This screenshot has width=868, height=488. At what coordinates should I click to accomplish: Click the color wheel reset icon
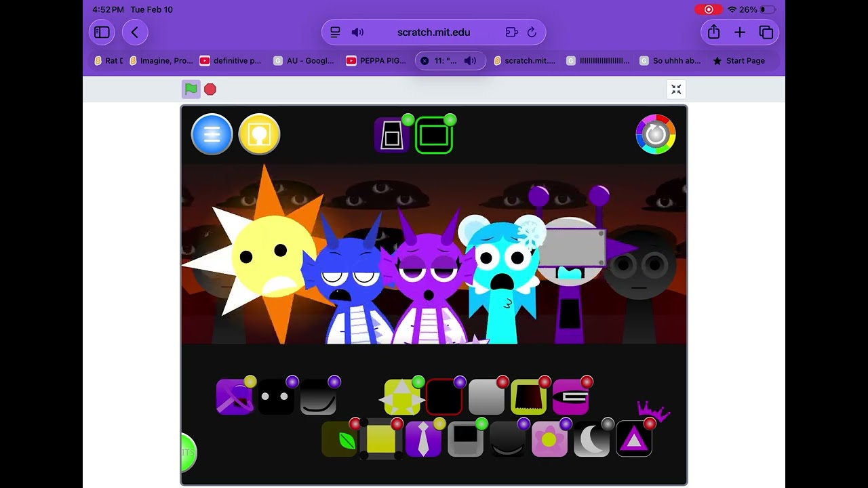(656, 134)
